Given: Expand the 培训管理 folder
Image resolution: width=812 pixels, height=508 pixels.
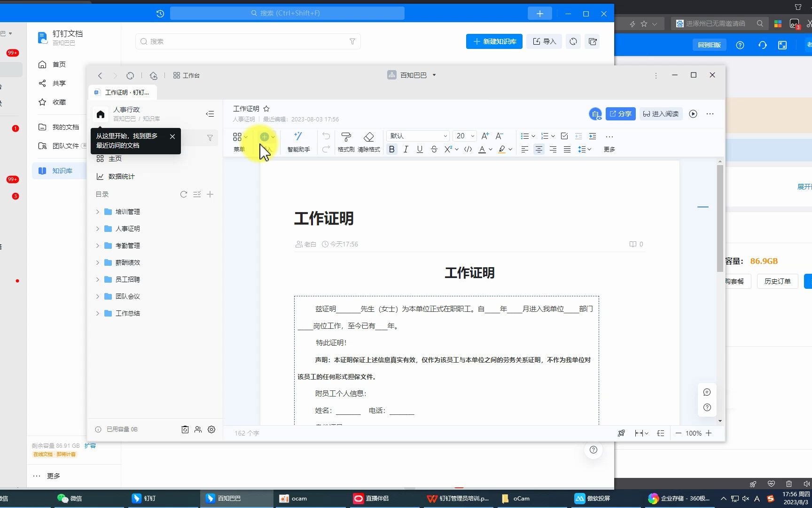Looking at the screenshot, I should click(x=98, y=212).
